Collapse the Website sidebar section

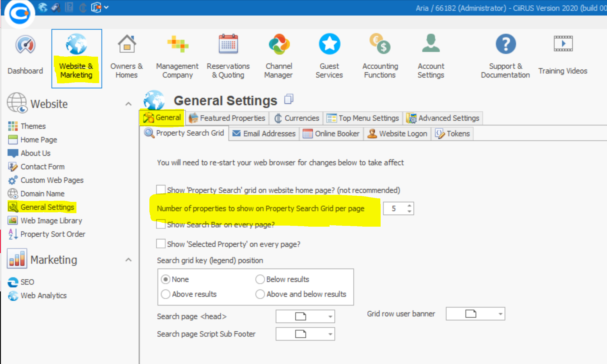point(129,104)
